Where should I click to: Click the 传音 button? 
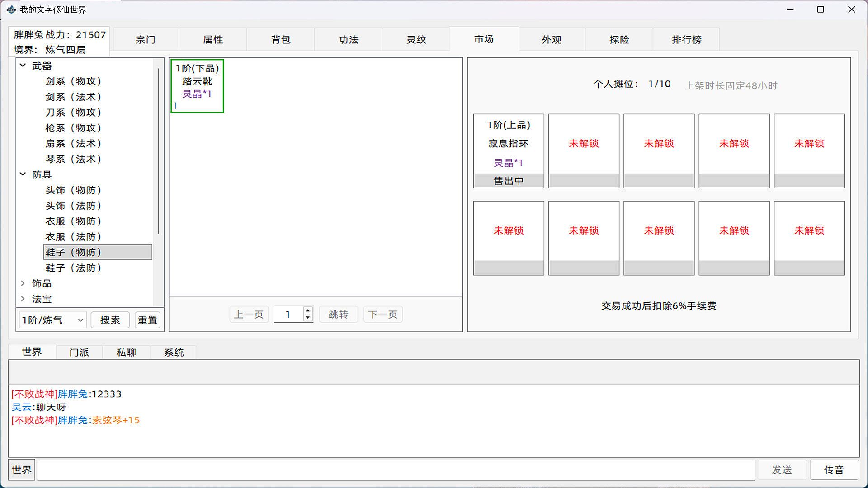tap(834, 470)
